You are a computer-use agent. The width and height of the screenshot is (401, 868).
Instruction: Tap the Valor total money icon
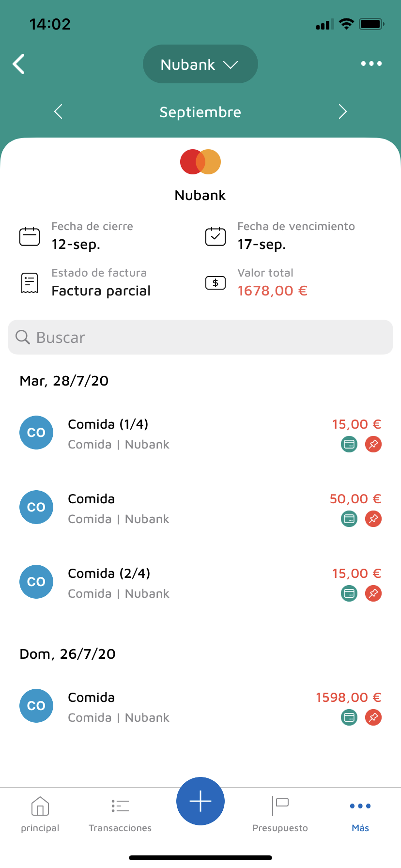coord(216,283)
